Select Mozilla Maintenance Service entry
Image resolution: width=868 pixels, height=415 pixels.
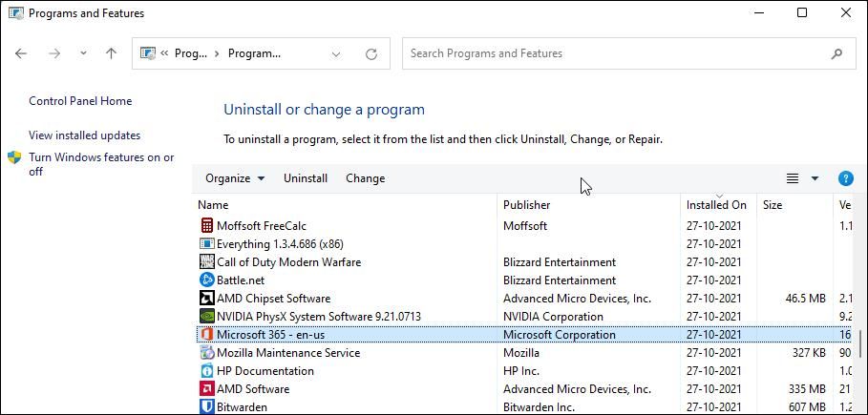(288, 353)
